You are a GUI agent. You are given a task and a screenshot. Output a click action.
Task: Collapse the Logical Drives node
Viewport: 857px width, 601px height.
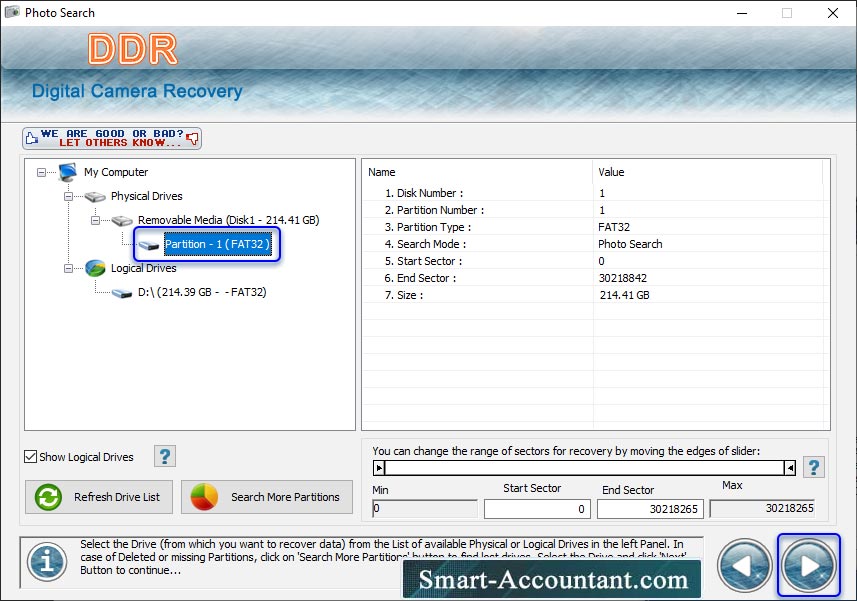68,269
